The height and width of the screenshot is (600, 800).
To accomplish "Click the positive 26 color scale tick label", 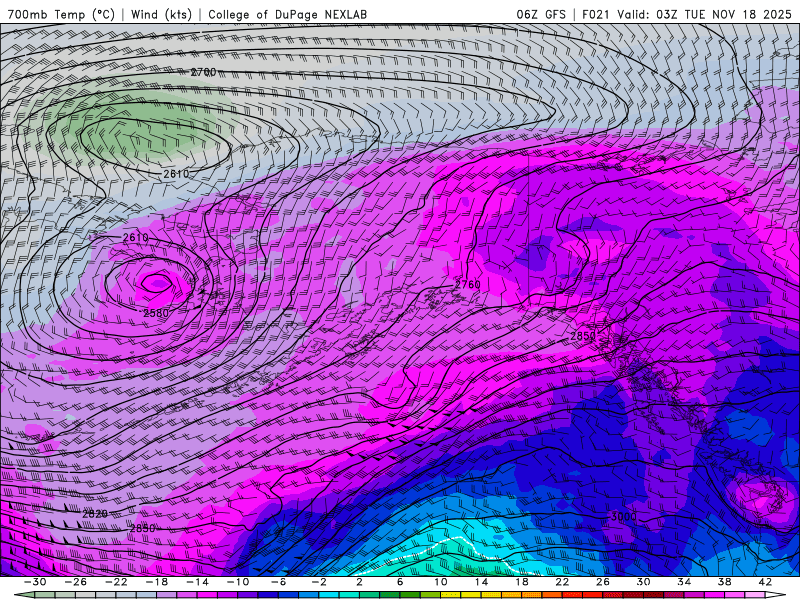I will [603, 582].
